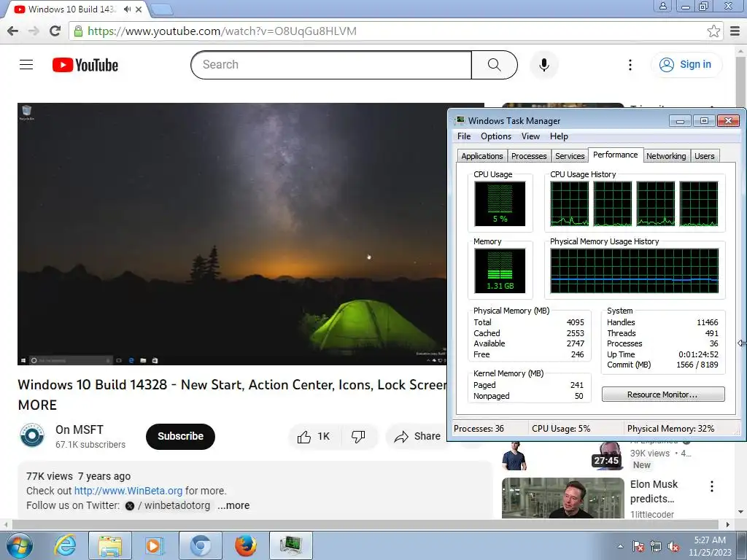This screenshot has width=747, height=560.
Task: Click the Task Manager title bar icon
Action: (460, 120)
